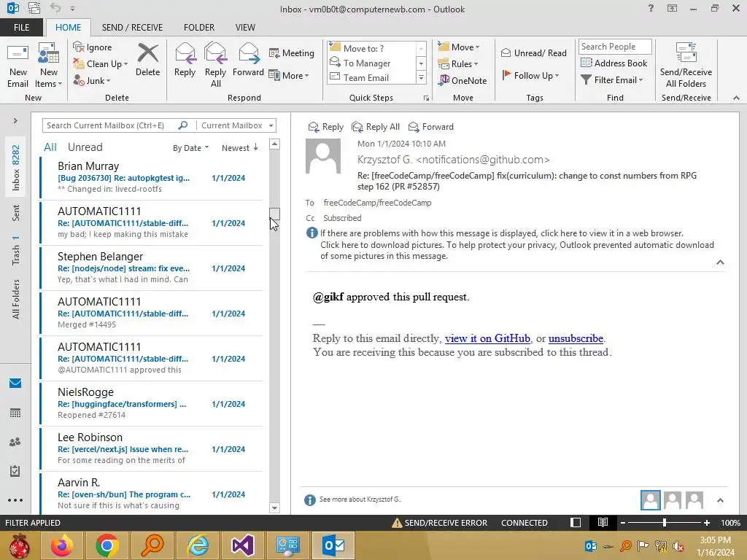Switch to the FOLDER tab
This screenshot has height=560, width=747.
[199, 28]
